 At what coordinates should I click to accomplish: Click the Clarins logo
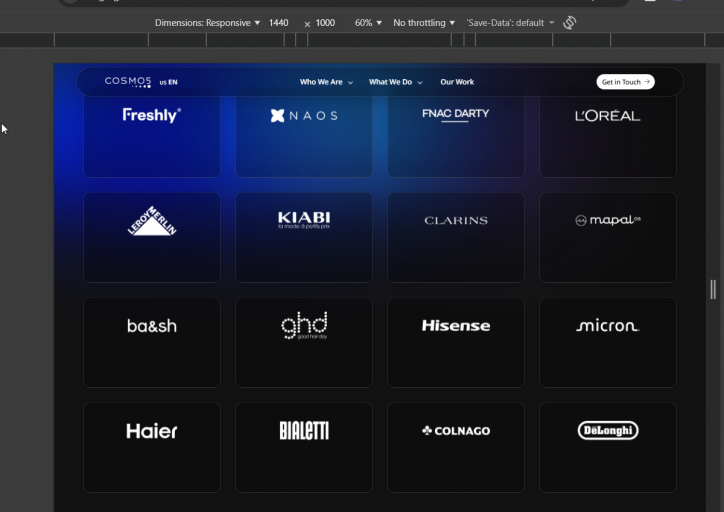pyautogui.click(x=456, y=220)
